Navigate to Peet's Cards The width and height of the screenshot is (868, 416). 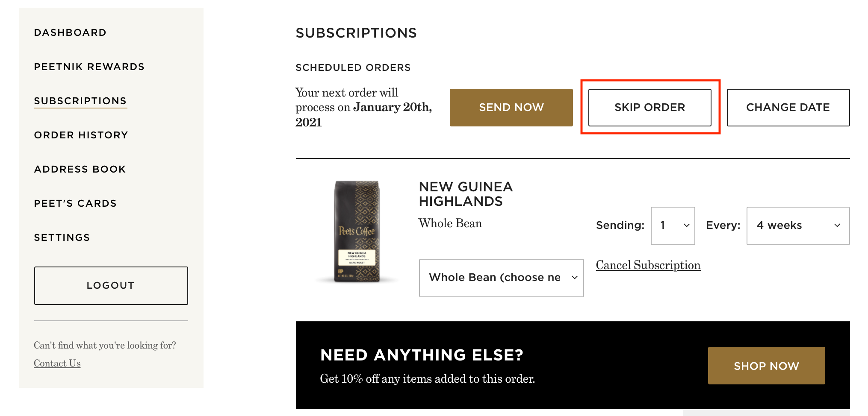pos(75,203)
